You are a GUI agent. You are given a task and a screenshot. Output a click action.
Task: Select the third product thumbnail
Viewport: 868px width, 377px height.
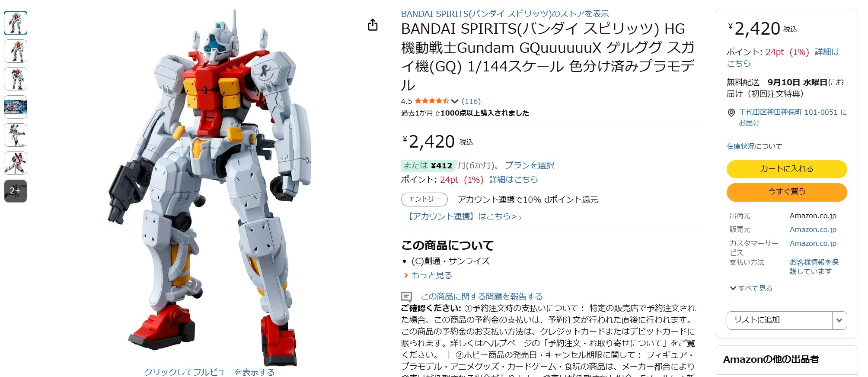coord(16,79)
